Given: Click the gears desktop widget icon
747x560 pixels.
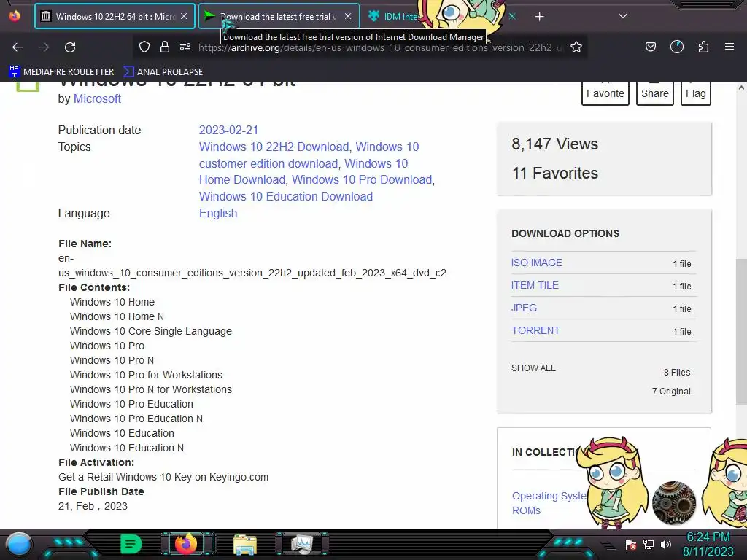Looking at the screenshot, I should pos(673,503).
